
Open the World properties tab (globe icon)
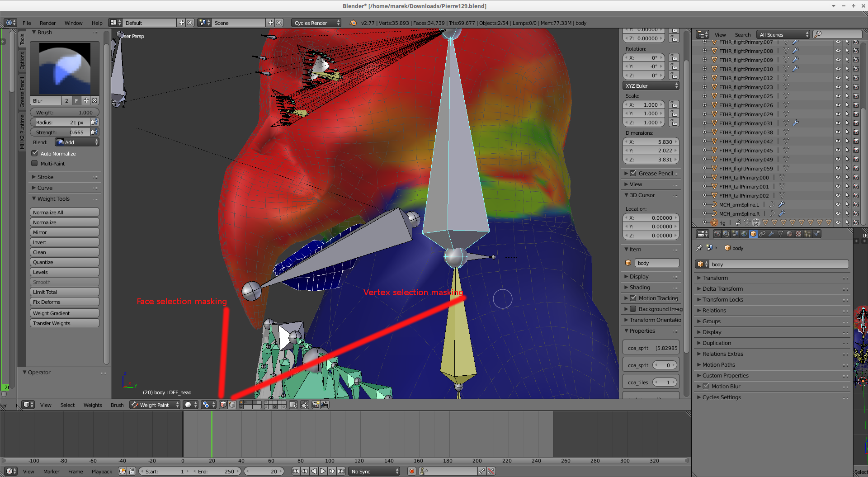tap(744, 234)
